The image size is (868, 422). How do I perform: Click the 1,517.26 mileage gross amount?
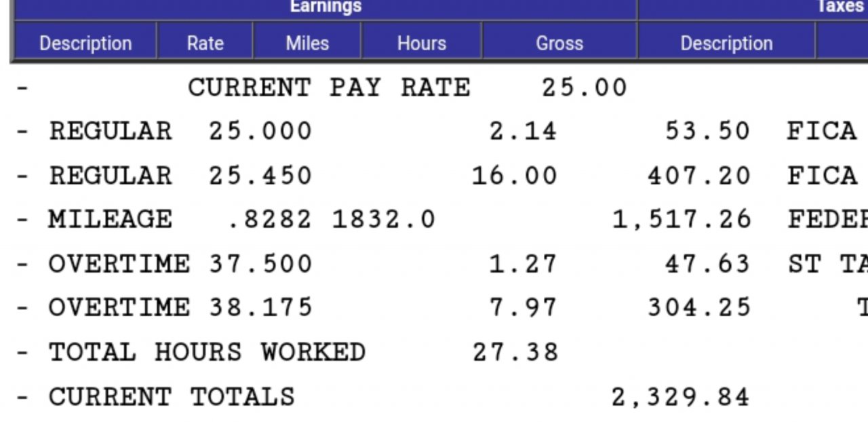pyautogui.click(x=682, y=219)
